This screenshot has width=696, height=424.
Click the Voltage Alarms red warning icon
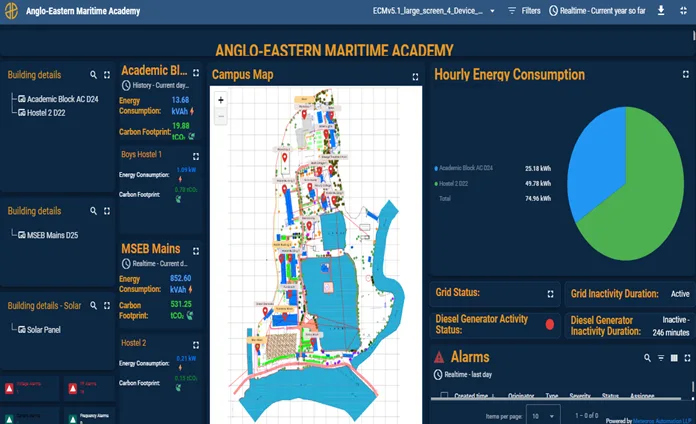click(x=9, y=389)
